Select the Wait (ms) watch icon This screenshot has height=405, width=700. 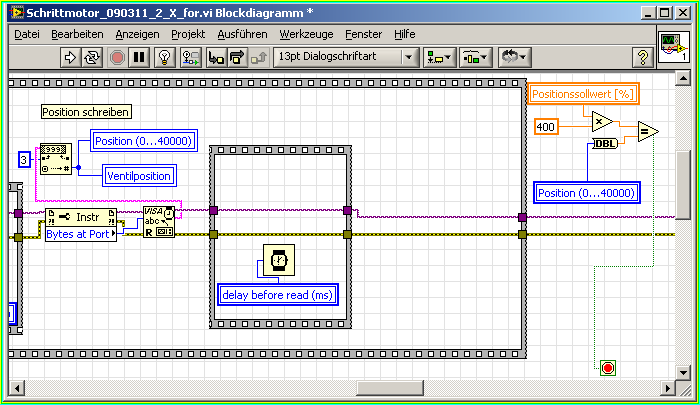[x=279, y=260]
